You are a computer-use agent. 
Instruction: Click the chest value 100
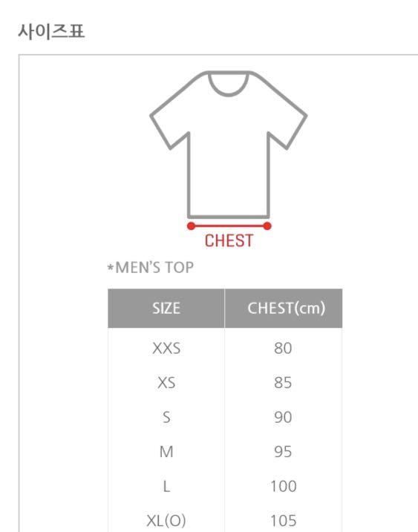click(x=284, y=487)
